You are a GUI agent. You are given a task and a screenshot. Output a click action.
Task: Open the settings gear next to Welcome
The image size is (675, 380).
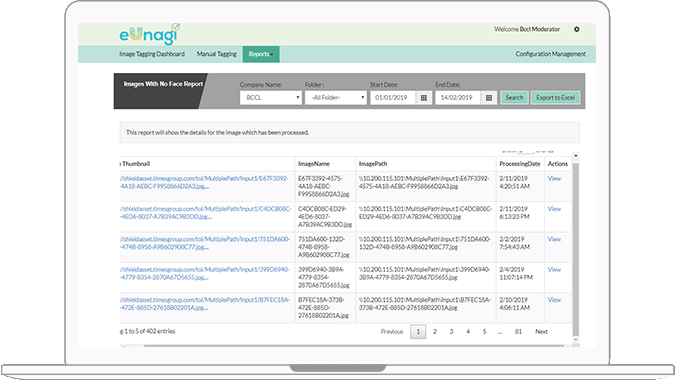click(576, 29)
